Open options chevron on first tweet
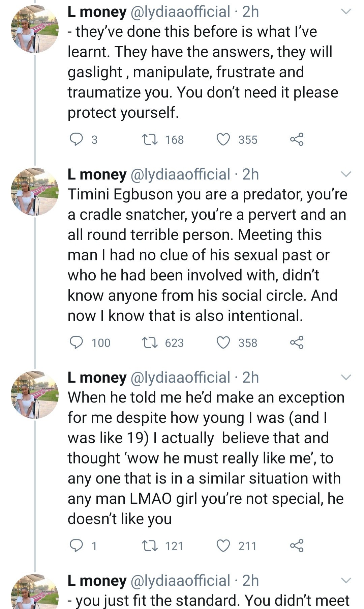This screenshot has height=609, width=364. tap(346, 12)
